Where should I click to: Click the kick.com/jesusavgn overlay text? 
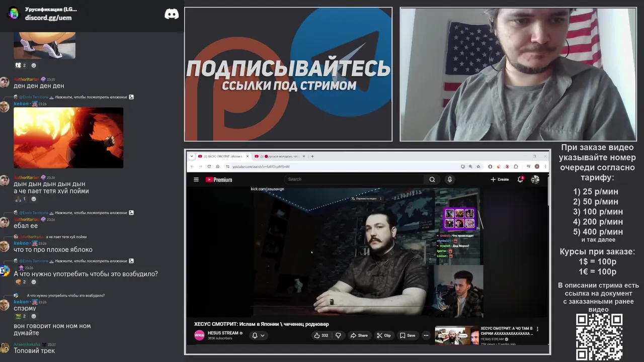click(x=267, y=189)
